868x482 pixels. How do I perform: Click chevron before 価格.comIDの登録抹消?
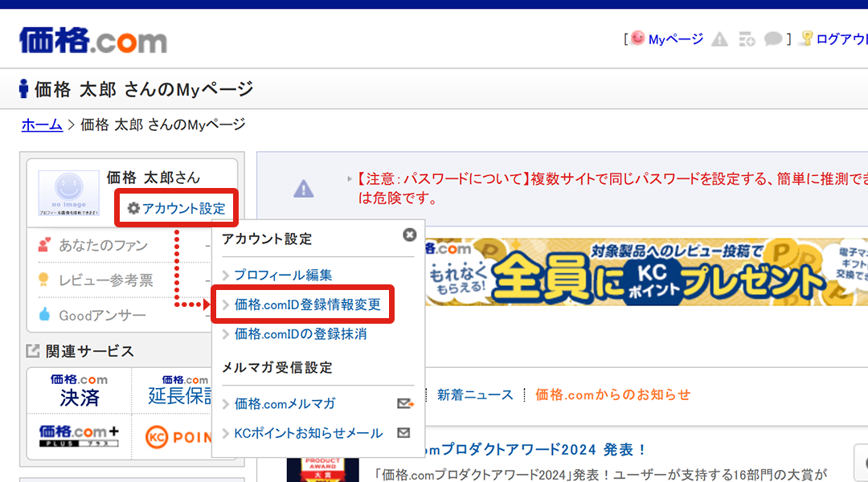226,333
